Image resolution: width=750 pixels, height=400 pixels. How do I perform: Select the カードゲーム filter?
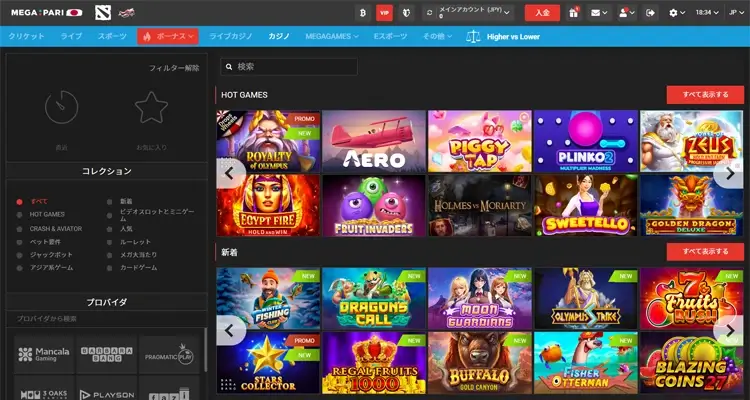point(139,268)
